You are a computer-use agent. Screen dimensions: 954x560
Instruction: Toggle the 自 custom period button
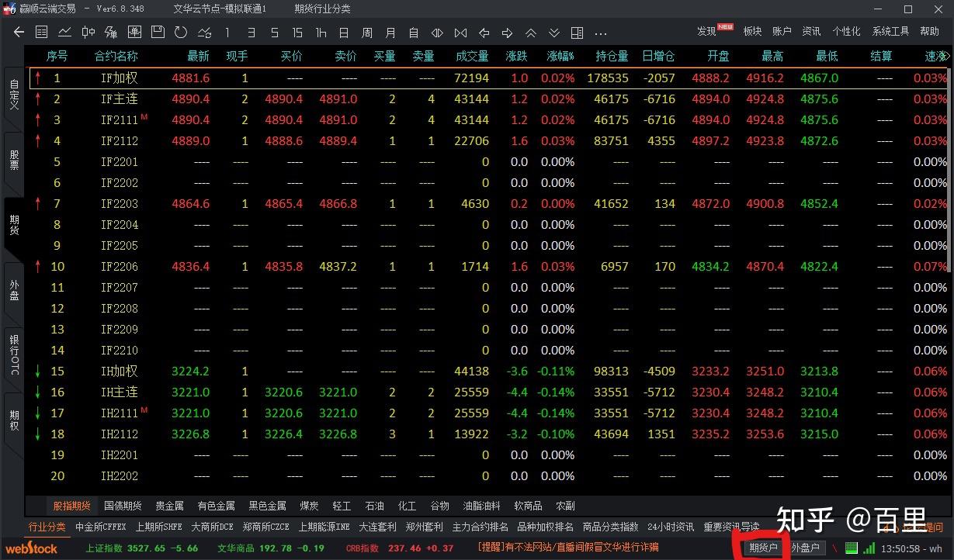tap(413, 33)
